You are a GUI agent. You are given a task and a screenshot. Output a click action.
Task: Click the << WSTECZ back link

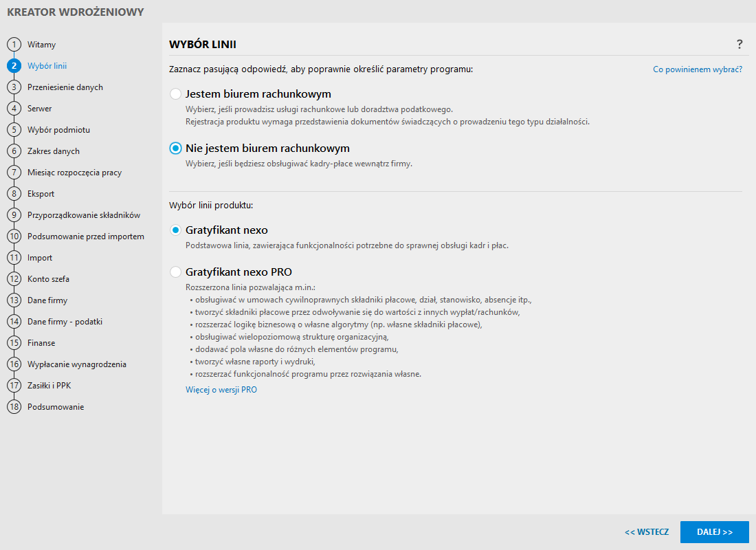647,532
